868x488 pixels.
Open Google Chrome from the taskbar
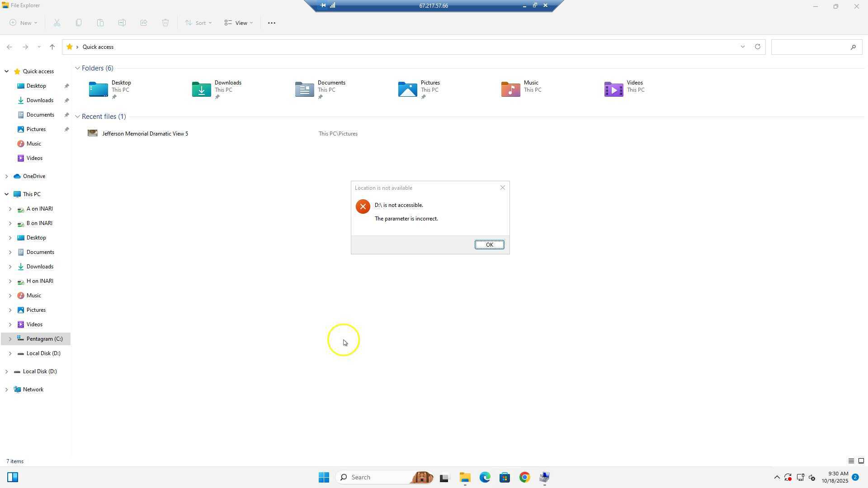click(x=524, y=477)
